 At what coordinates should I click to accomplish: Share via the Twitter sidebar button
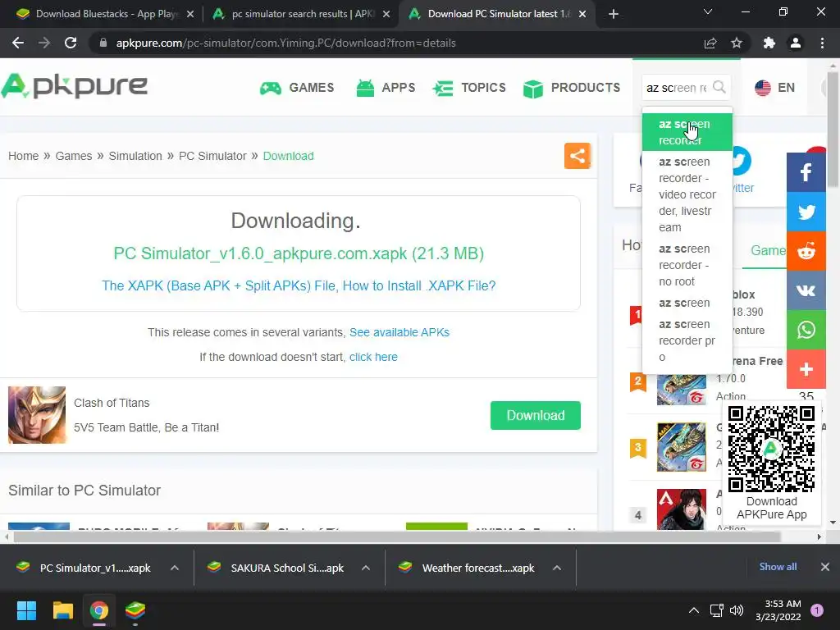click(806, 212)
